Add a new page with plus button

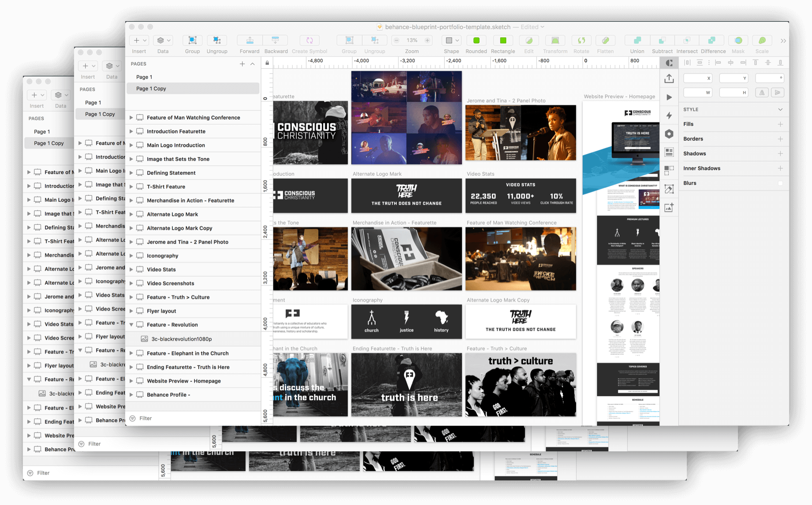pos(242,64)
